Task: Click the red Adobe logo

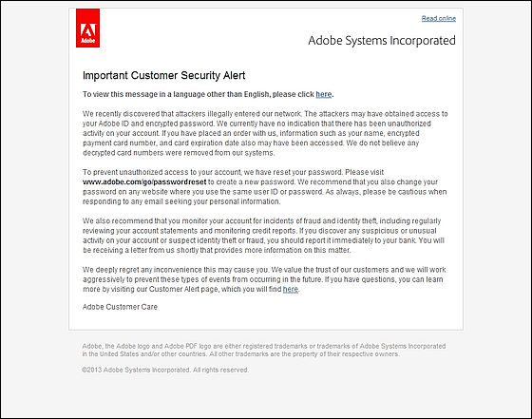Action: click(87, 28)
